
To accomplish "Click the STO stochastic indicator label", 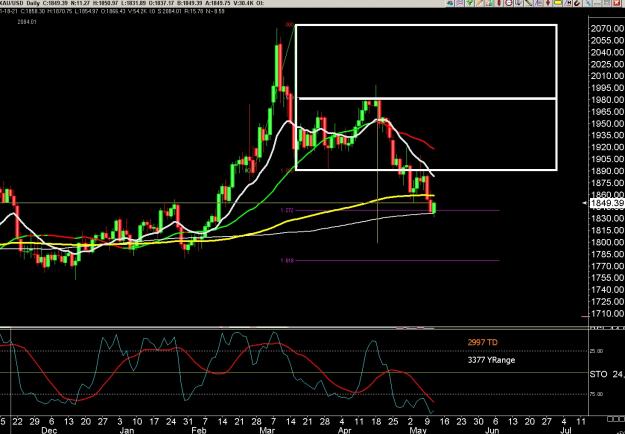I will [x=599, y=374].
